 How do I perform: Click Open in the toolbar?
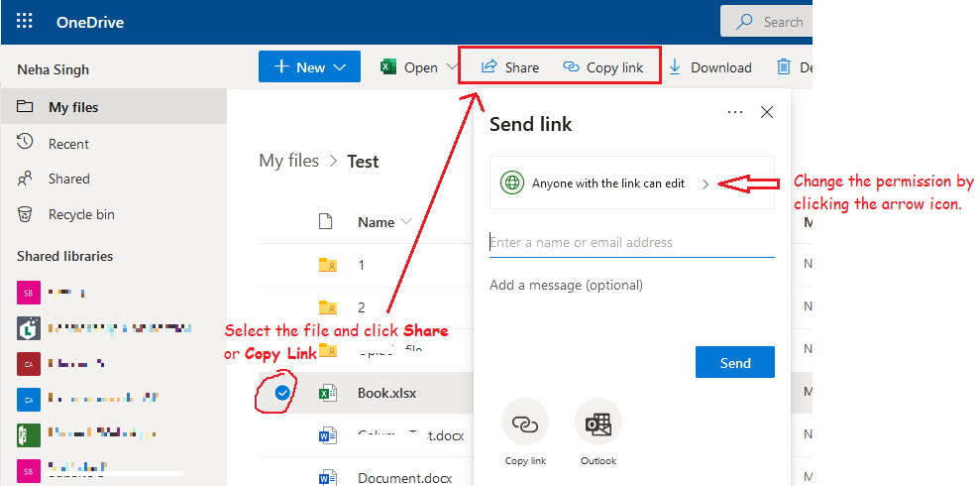tap(409, 67)
